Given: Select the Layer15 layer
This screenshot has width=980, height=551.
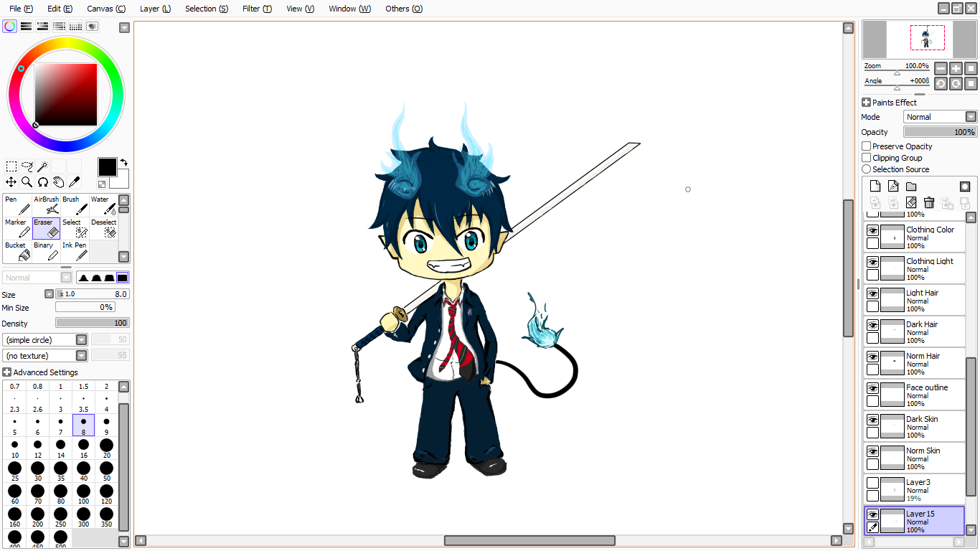Looking at the screenshot, I should pyautogui.click(x=915, y=520).
